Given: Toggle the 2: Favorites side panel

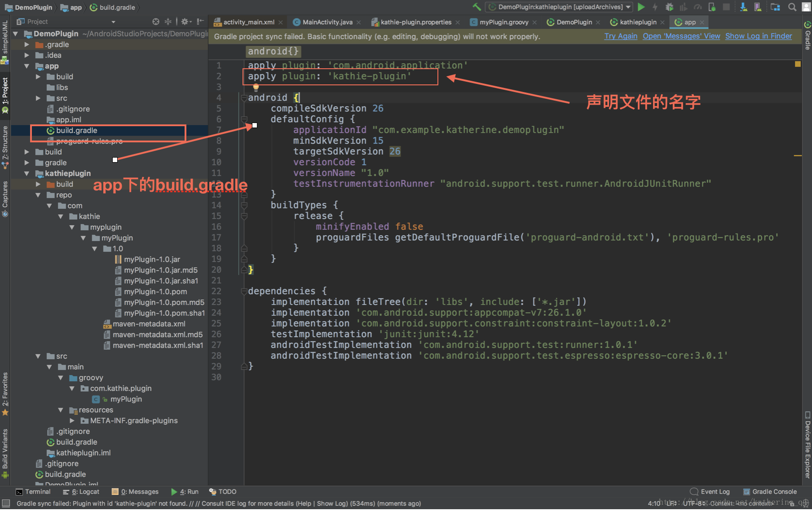Looking at the screenshot, I should click(x=5, y=394).
